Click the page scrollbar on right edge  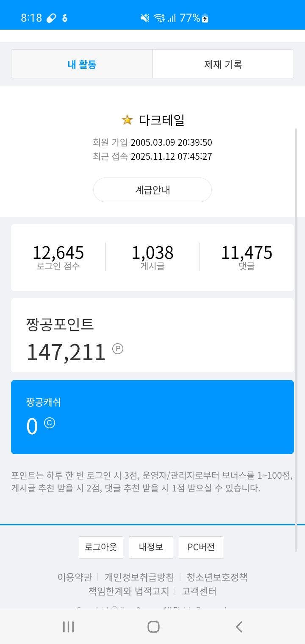(296, 339)
